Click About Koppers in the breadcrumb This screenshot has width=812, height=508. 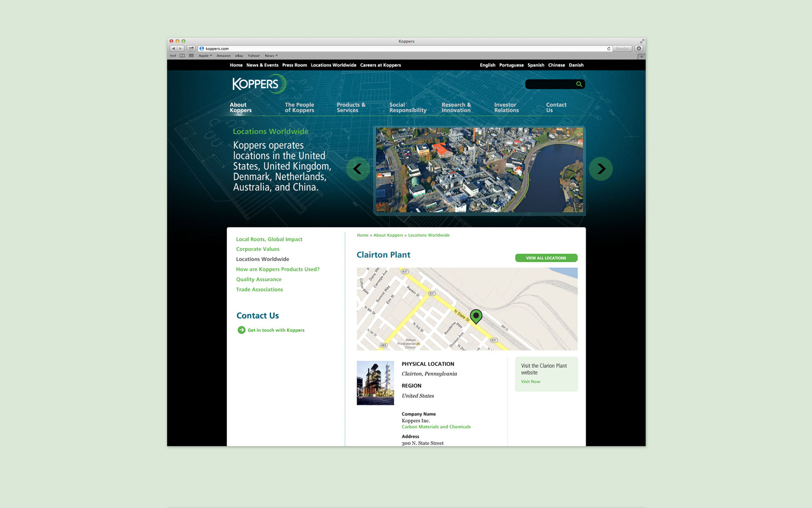388,235
